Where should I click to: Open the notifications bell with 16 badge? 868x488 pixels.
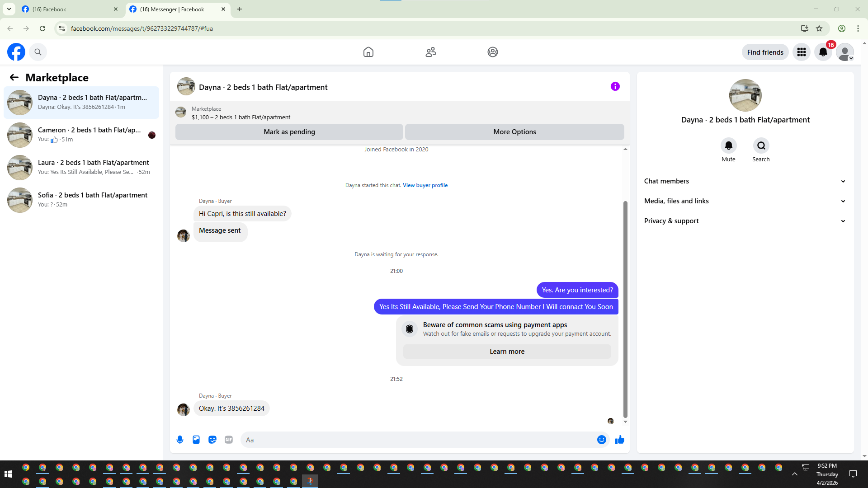click(823, 52)
